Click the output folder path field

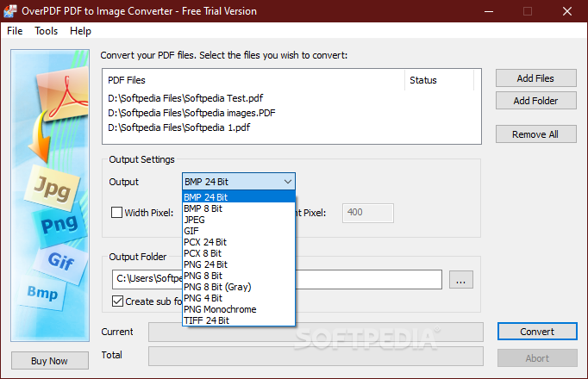click(277, 279)
